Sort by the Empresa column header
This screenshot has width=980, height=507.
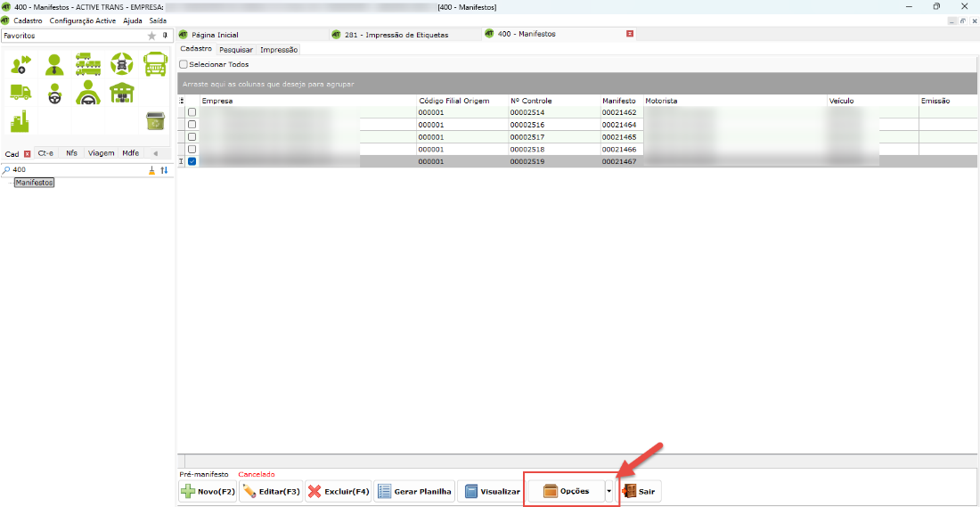(307, 101)
